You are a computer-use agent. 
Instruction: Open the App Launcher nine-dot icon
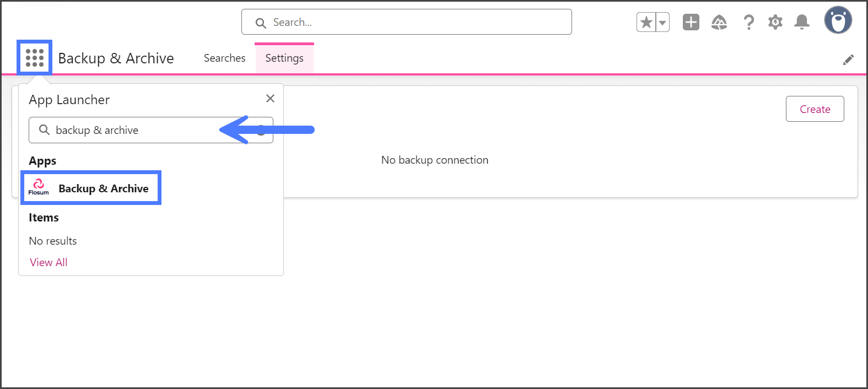pyautogui.click(x=35, y=57)
